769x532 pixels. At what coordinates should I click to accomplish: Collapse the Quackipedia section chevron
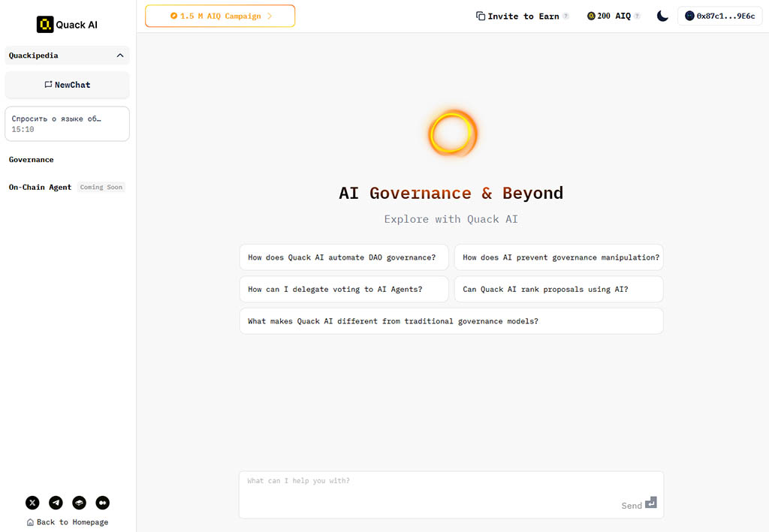tap(120, 56)
